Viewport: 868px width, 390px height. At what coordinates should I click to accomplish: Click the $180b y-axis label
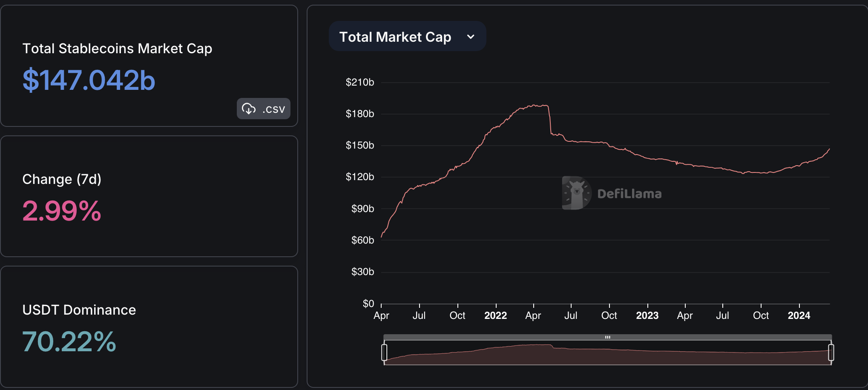pyautogui.click(x=360, y=114)
